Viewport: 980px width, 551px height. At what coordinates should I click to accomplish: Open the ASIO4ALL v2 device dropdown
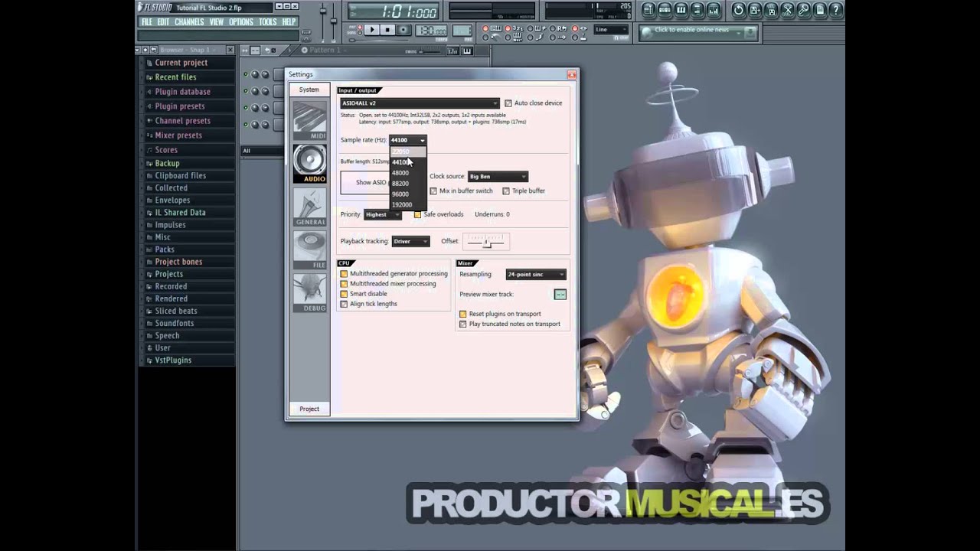coord(420,103)
